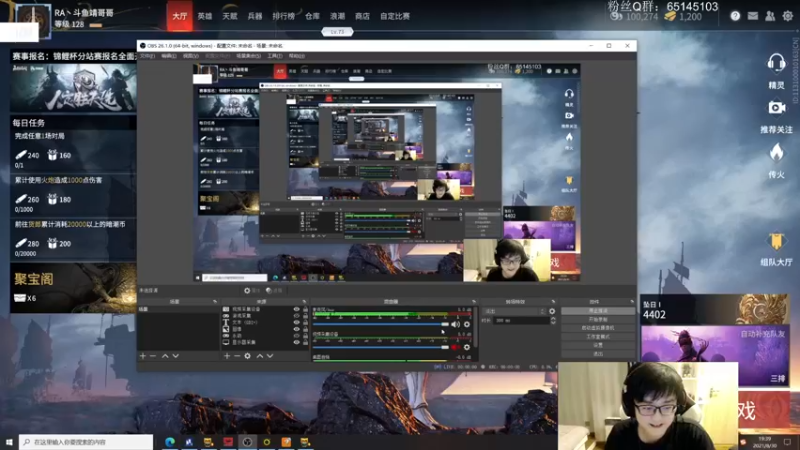Open the game mail envelope icon

pos(753,16)
